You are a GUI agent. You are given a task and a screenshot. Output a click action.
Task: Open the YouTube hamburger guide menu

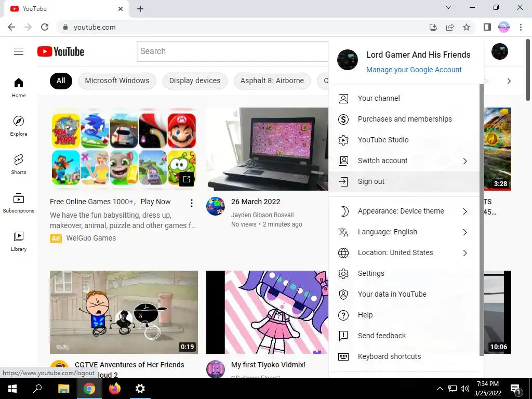pyautogui.click(x=19, y=51)
